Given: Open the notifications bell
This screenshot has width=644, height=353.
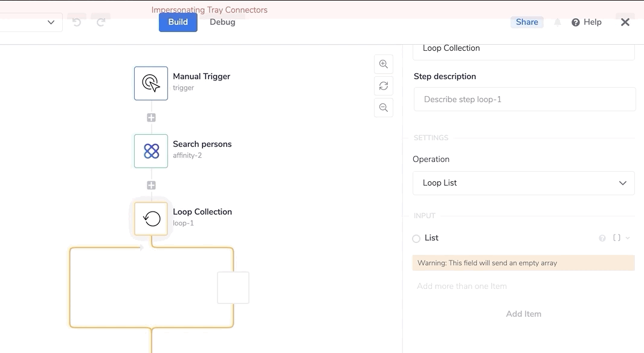Looking at the screenshot, I should coord(558,22).
